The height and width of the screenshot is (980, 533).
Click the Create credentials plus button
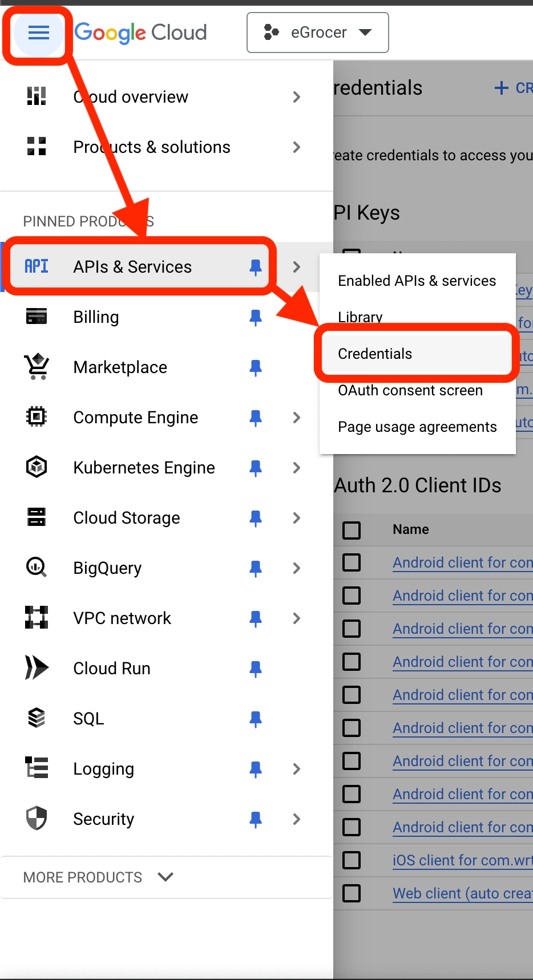(512, 88)
